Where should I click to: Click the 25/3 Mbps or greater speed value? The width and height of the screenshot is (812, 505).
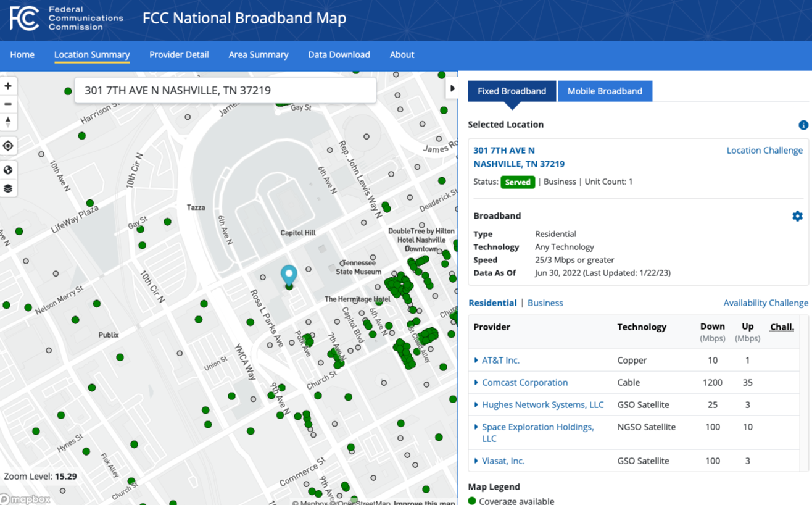(574, 260)
